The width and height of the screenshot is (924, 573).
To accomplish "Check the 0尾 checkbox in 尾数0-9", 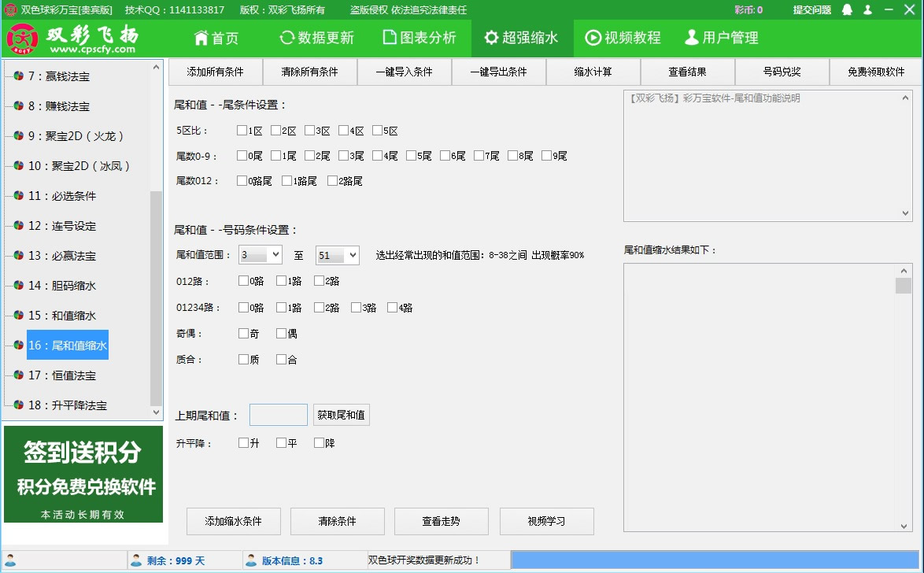I will (x=240, y=155).
